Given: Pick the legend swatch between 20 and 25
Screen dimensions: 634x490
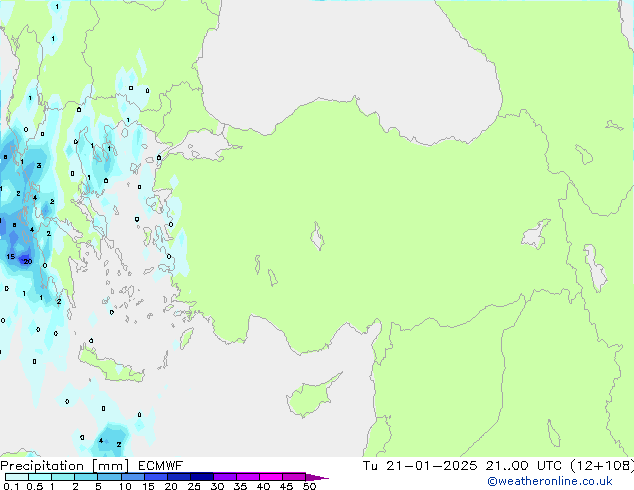Looking at the screenshot, I should click(x=181, y=477).
